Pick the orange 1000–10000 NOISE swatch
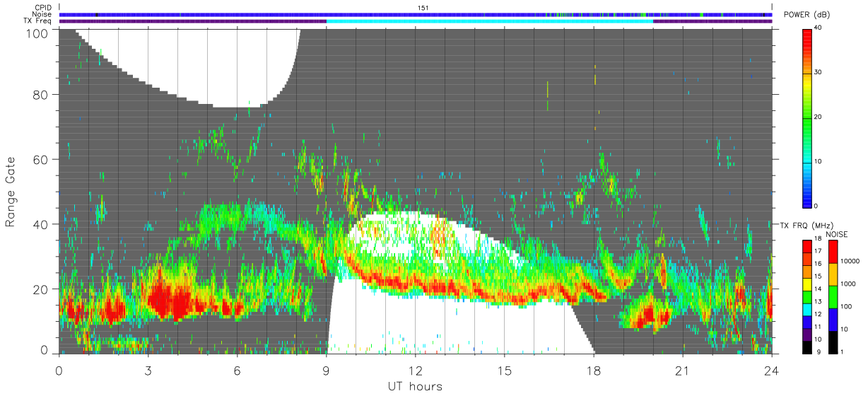This screenshot has width=868, height=401. tap(833, 274)
